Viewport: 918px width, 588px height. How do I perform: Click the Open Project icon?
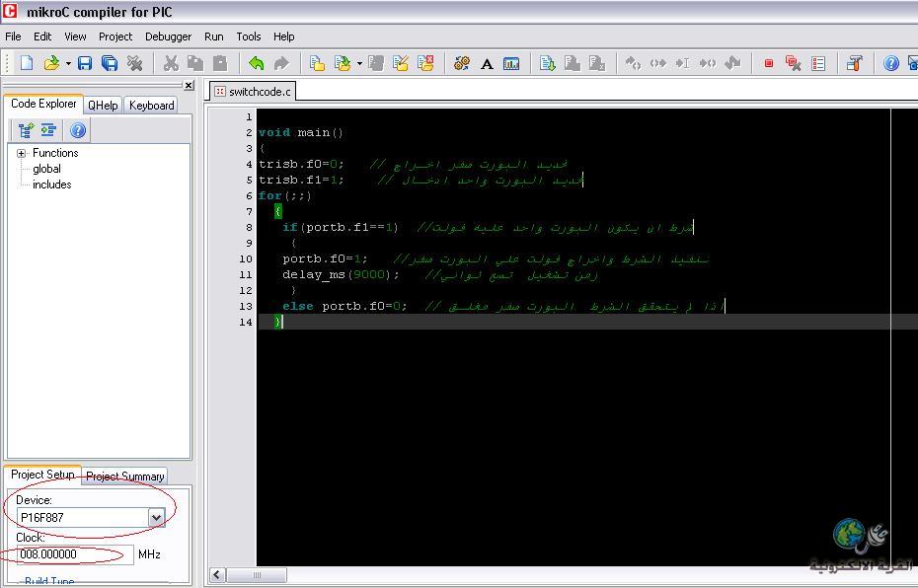343,62
